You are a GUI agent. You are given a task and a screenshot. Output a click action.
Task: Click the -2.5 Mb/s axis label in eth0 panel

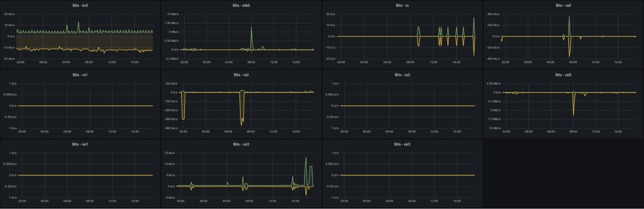click(x=172, y=59)
